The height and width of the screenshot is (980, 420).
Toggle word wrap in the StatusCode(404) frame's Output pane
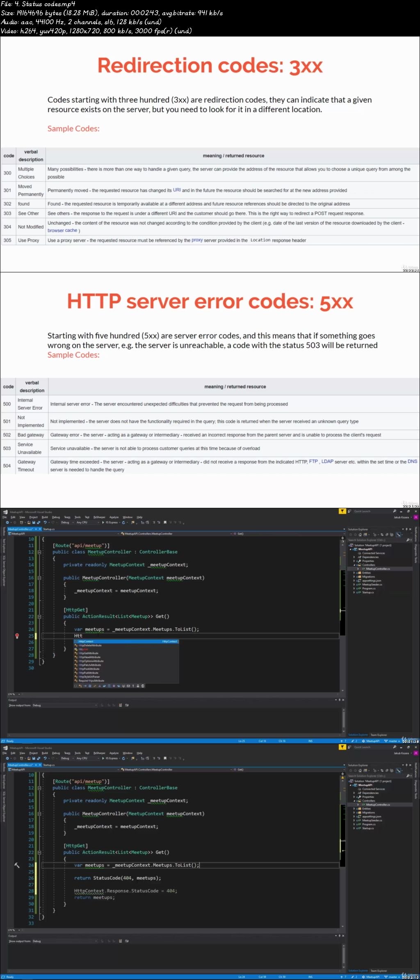point(126,941)
